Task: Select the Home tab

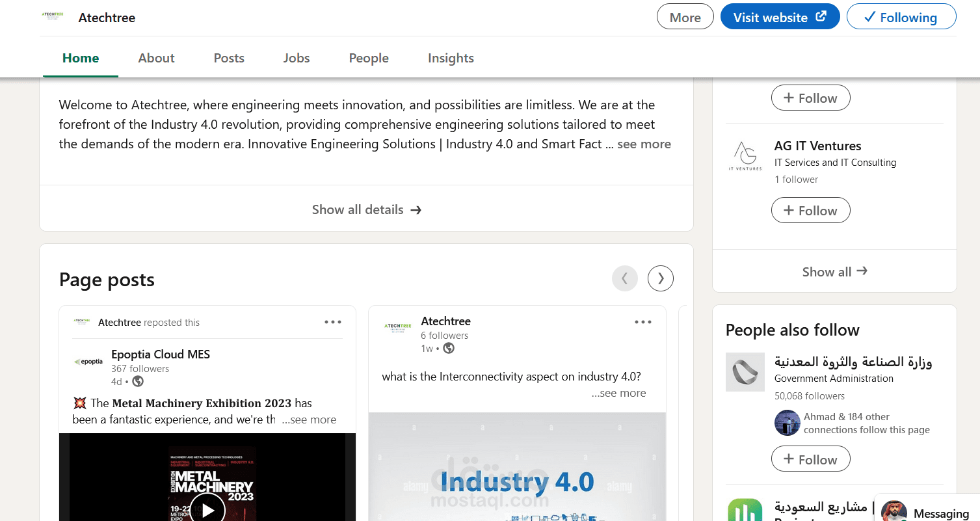Action: [x=81, y=58]
